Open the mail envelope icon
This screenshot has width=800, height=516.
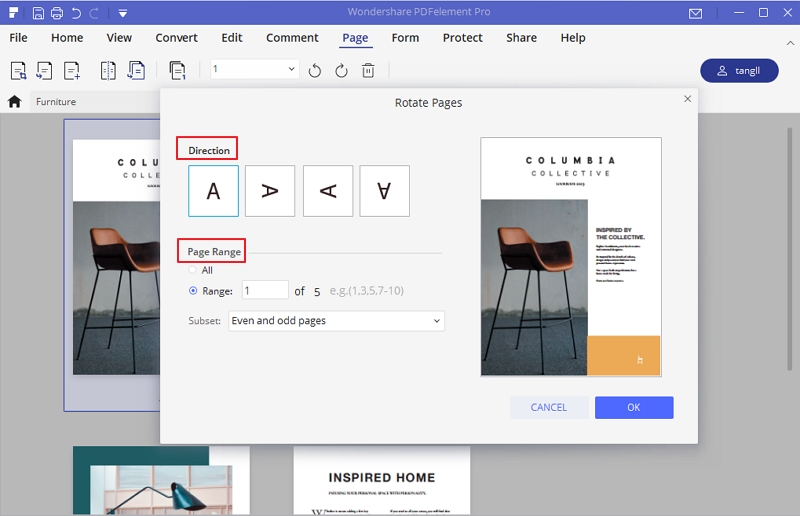(696, 13)
